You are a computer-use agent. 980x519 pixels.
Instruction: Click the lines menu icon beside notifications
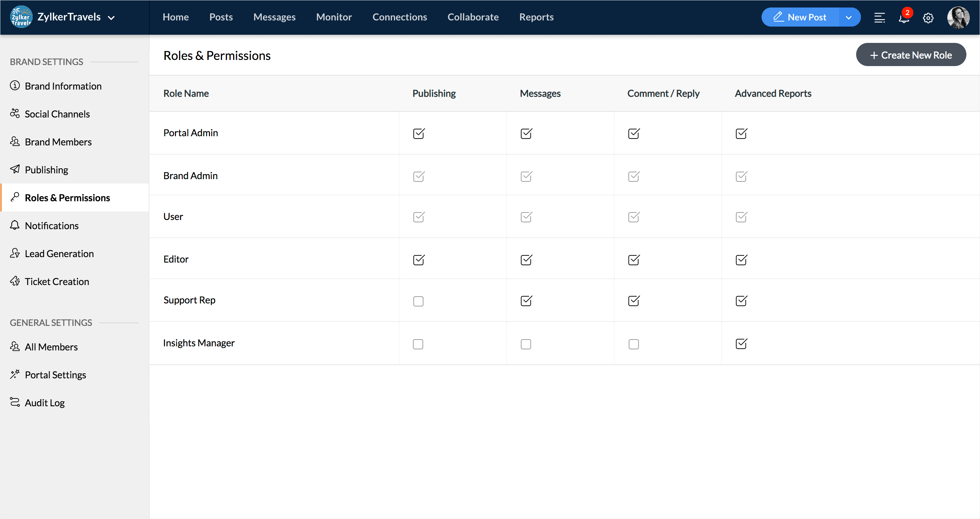(879, 17)
